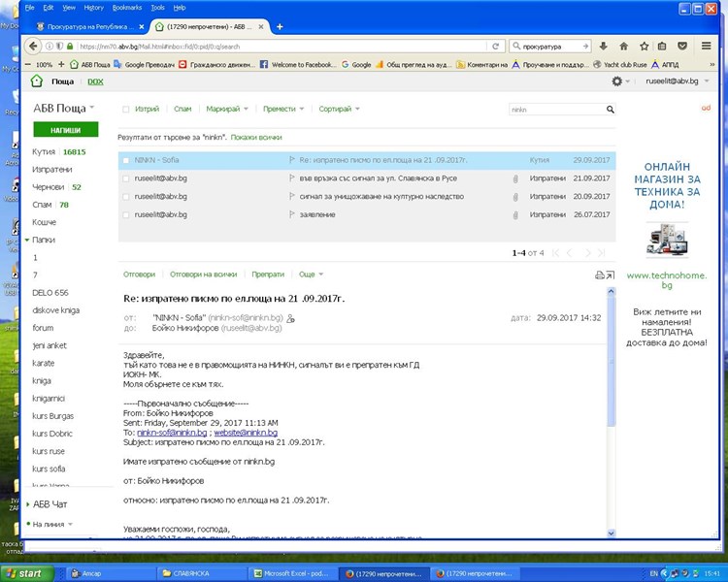Screen dimensions: 728x582
Task: Check the 26.07.2017 заявление email checkbox
Action: pyautogui.click(x=125, y=214)
